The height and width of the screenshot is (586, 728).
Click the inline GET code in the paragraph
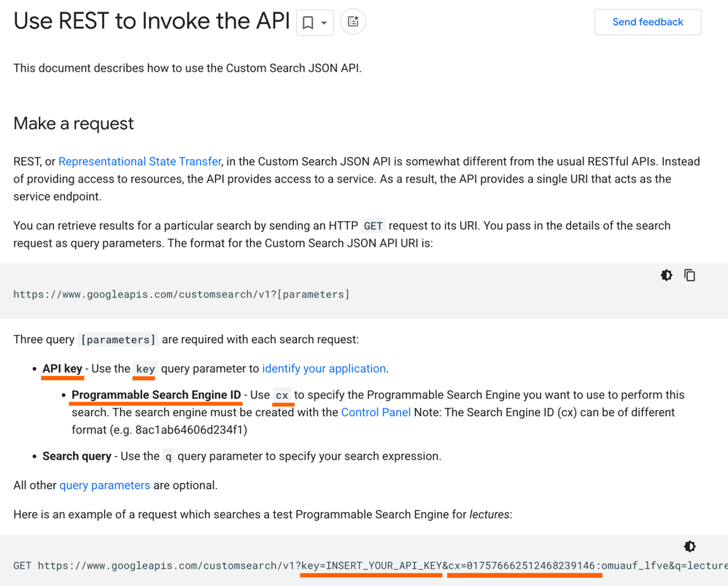point(373,226)
